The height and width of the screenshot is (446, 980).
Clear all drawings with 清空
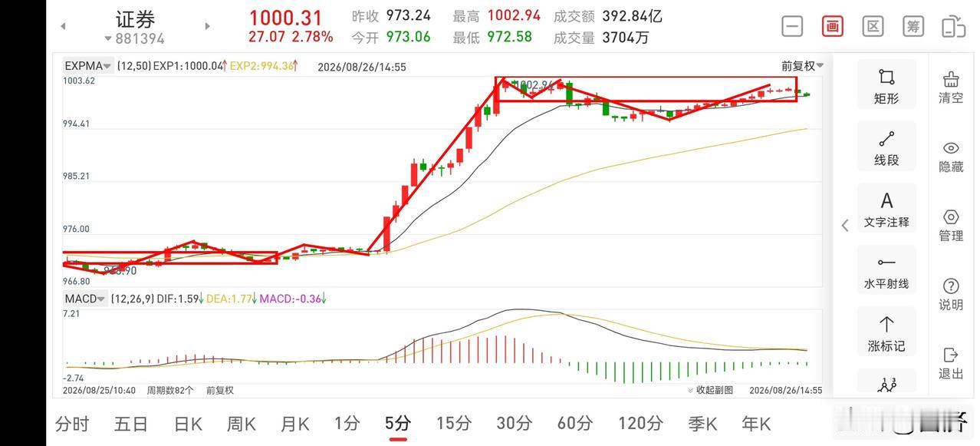(951, 88)
